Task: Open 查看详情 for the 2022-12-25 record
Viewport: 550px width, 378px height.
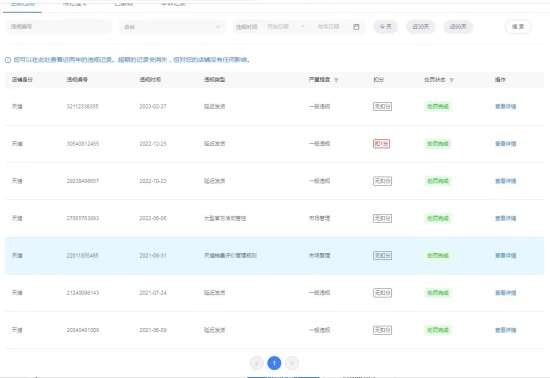Action: pos(505,144)
